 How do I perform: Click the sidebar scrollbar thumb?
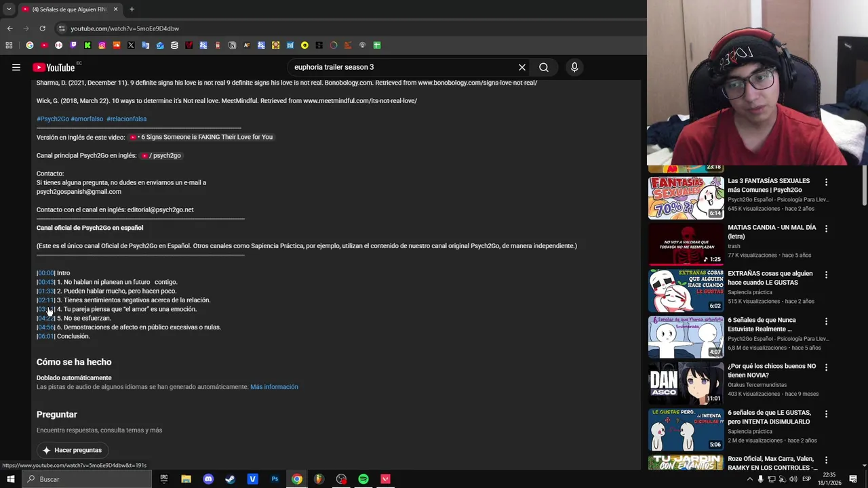(865, 184)
